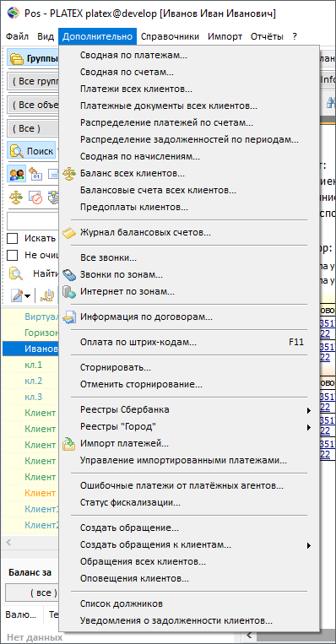336x644 pixels.
Task: Select кл.2 row in client list
Action: [30, 382]
